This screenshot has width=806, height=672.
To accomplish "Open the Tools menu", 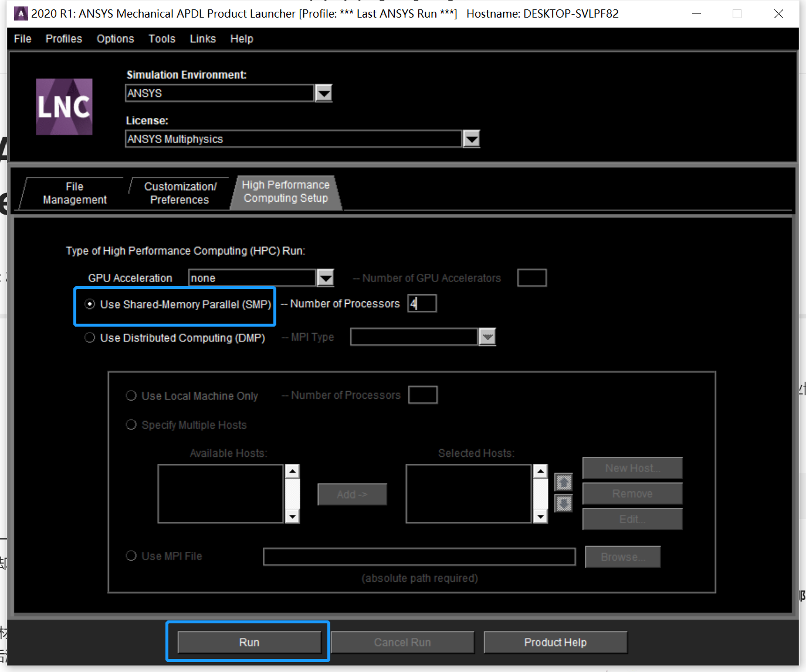I will pyautogui.click(x=161, y=39).
